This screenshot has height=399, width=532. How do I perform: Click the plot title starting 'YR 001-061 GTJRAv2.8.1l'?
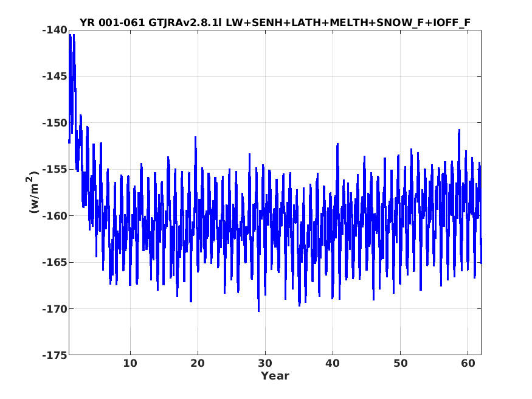(x=275, y=23)
